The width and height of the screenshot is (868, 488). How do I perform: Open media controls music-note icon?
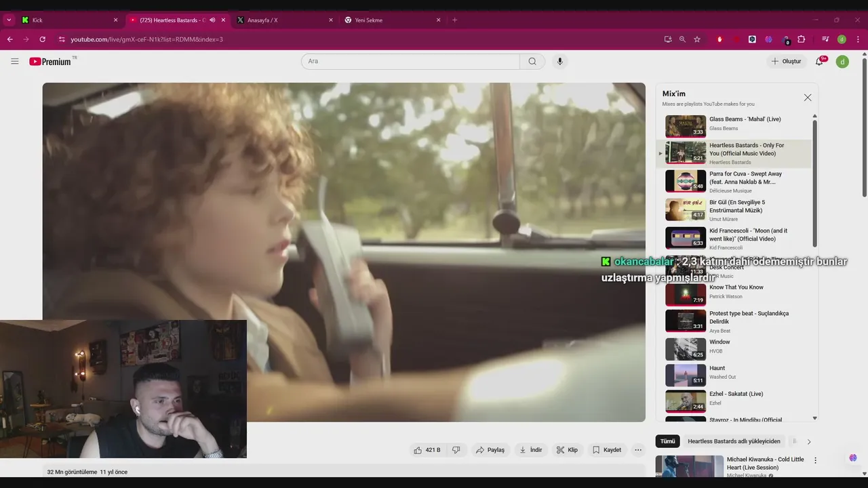825,39
